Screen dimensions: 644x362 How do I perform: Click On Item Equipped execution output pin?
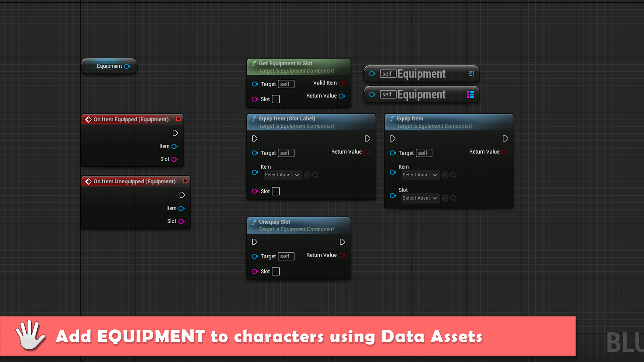[175, 133]
